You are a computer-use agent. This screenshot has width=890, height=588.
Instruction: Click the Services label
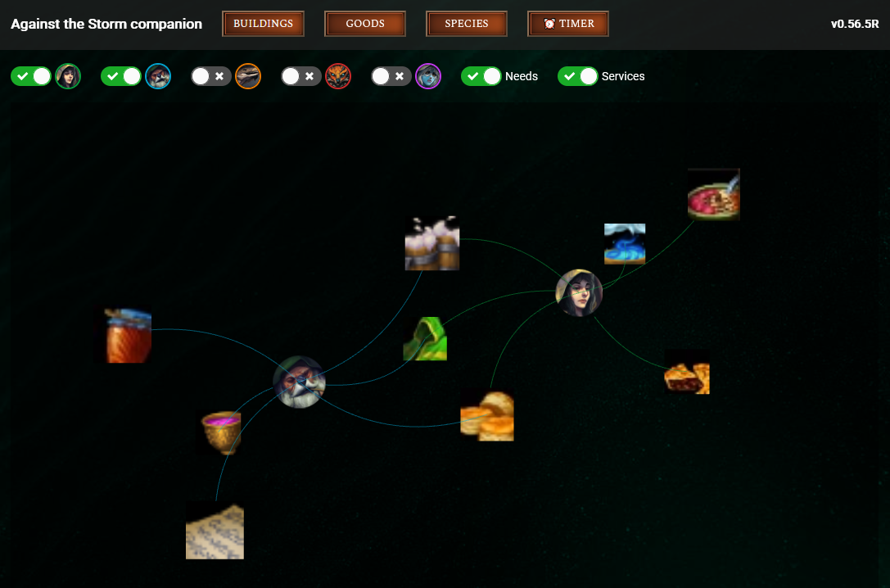(x=623, y=76)
